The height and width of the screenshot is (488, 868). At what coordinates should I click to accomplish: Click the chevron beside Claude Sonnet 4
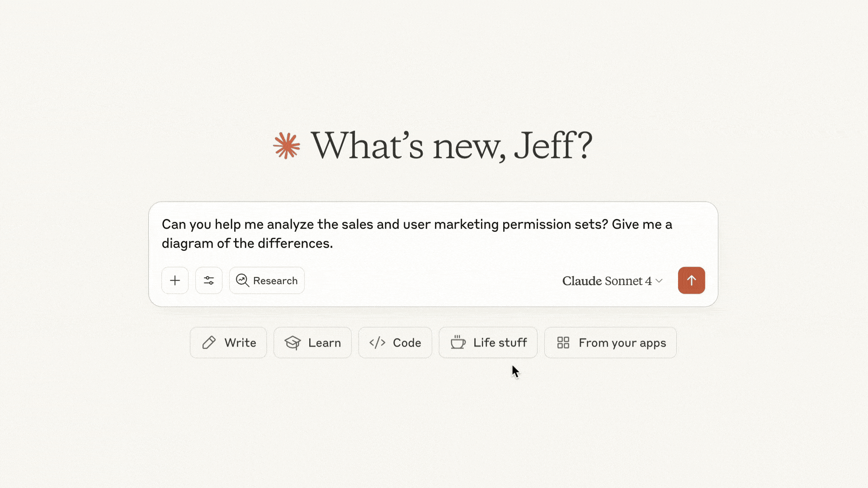pos(659,281)
